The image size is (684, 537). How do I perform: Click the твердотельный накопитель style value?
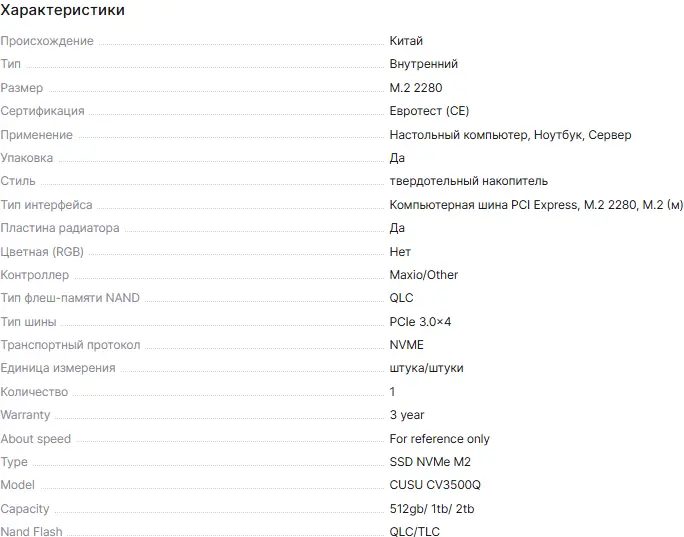click(468, 181)
